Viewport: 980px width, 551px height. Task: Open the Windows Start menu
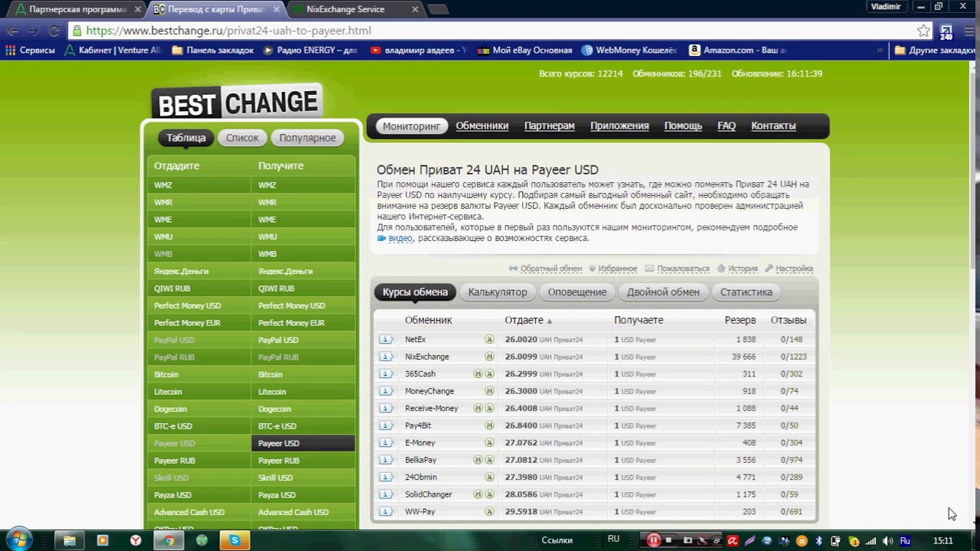click(18, 540)
